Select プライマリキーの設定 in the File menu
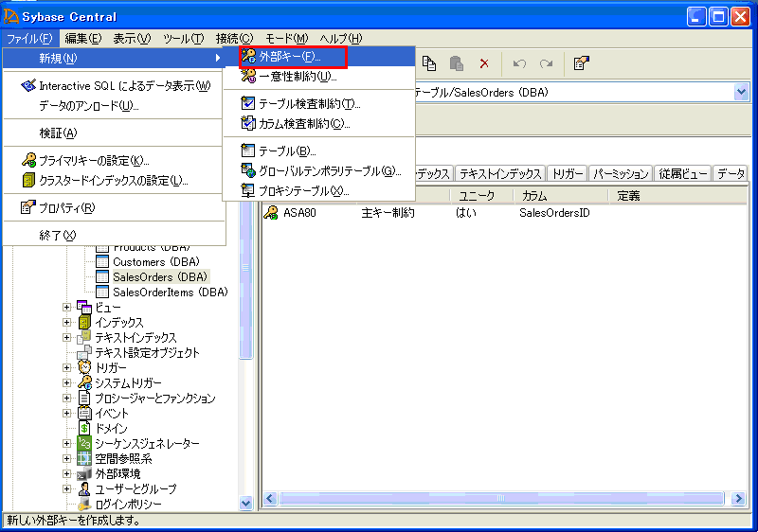Image resolution: width=758 pixels, height=532 pixels. [x=94, y=161]
